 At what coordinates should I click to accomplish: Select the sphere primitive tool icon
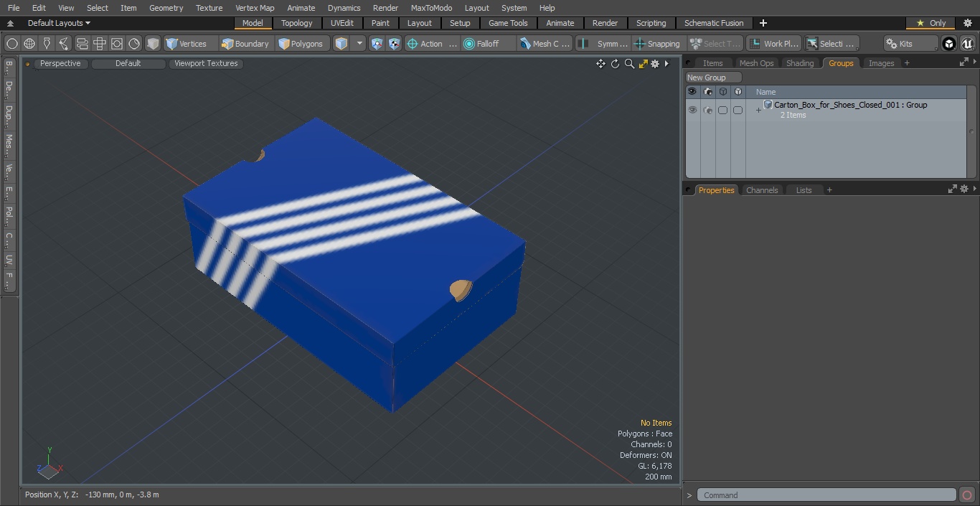[12, 44]
